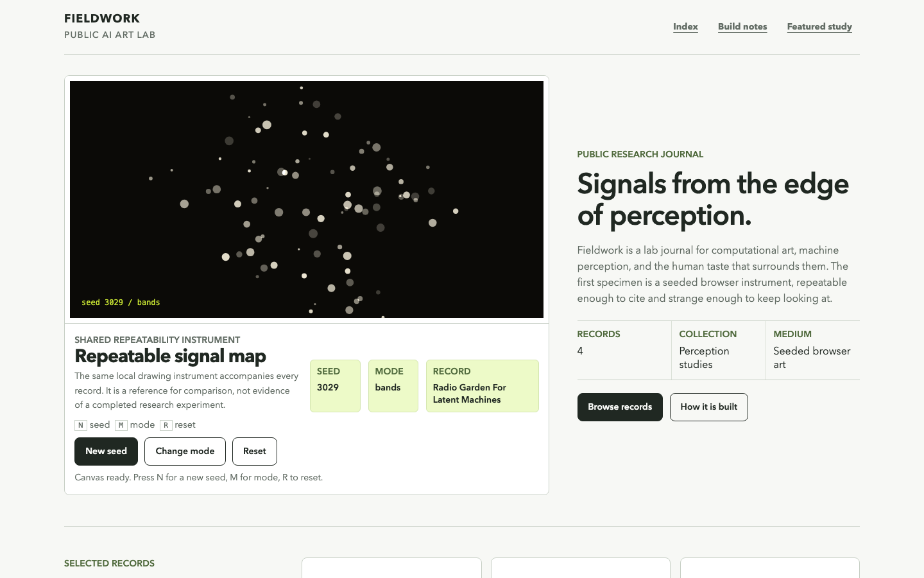Reset the signal map
The height and width of the screenshot is (578, 924).
(255, 451)
